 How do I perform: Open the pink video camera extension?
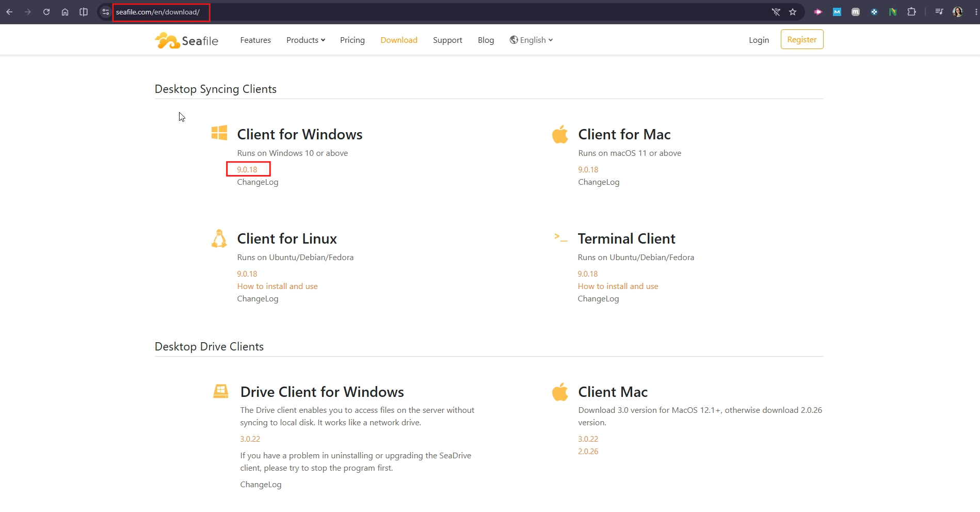tap(818, 12)
